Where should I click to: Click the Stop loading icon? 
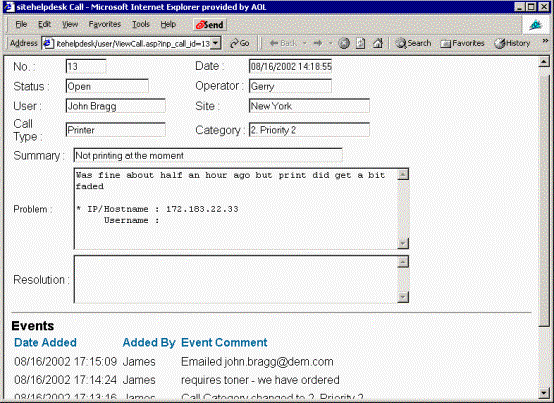pos(344,43)
